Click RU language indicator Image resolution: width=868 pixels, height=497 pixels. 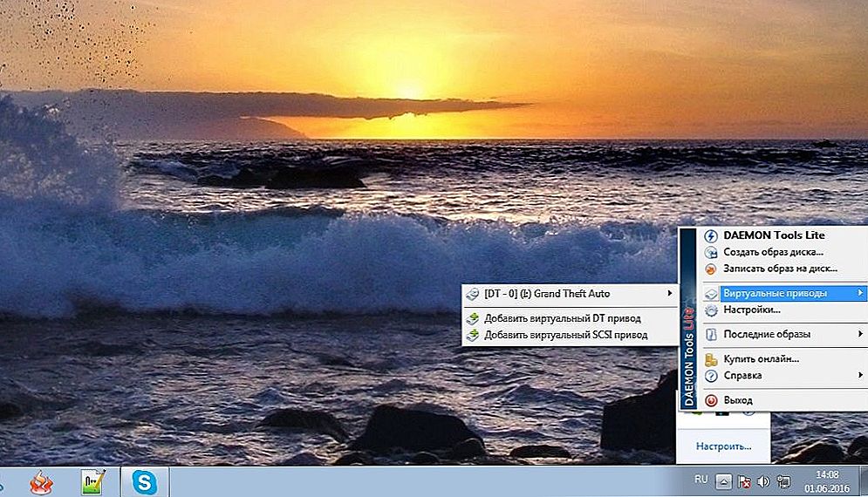pyautogui.click(x=701, y=480)
